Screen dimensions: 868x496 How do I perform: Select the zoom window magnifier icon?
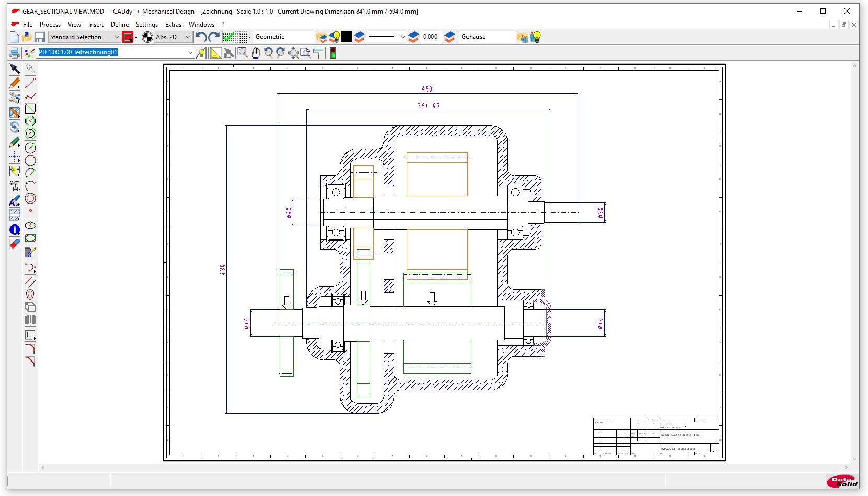(243, 53)
